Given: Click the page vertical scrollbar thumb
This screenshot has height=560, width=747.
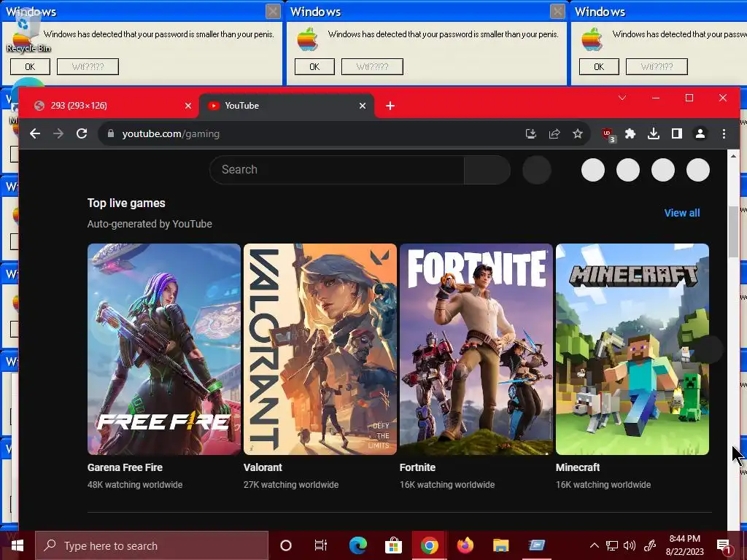Looking at the screenshot, I should pos(733,232).
